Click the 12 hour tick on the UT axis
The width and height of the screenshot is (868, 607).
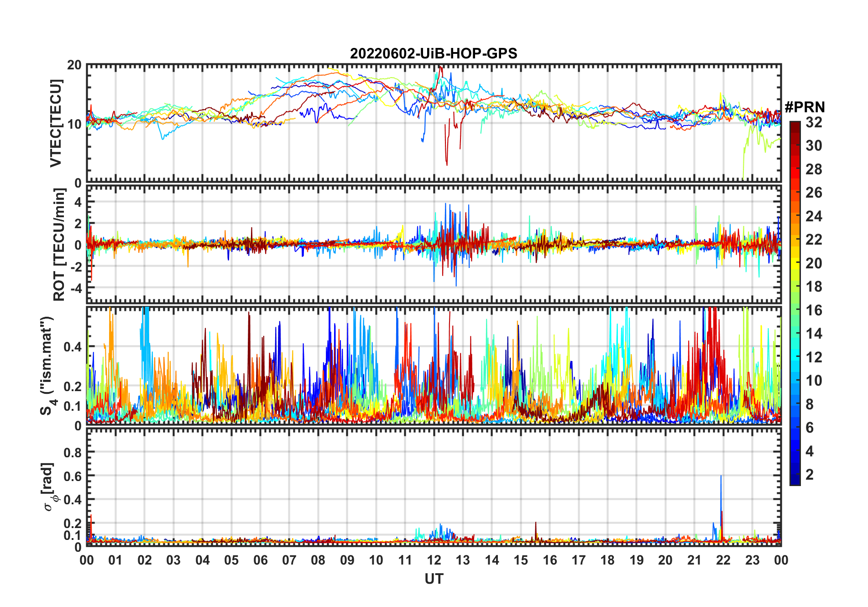pos(434,560)
